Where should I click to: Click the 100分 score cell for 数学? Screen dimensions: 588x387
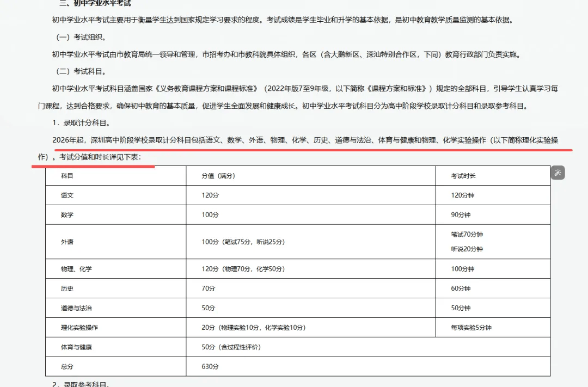(310, 214)
